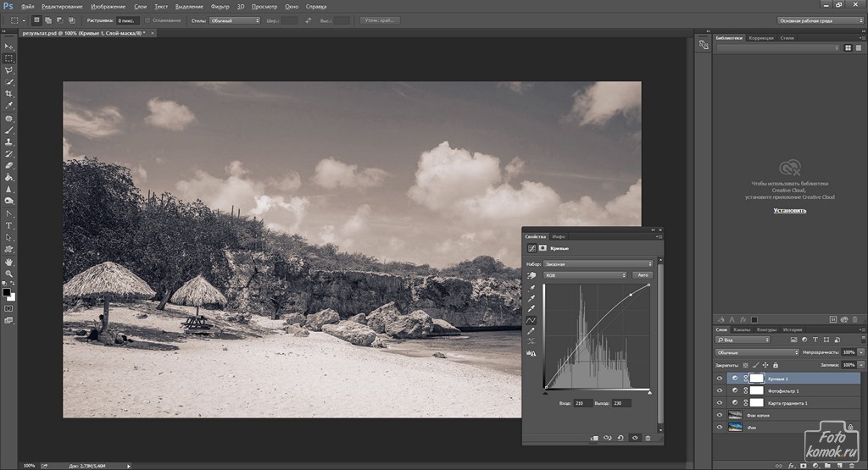The height and width of the screenshot is (470, 868).
Task: Select the Type (T) tool
Action: click(9, 226)
